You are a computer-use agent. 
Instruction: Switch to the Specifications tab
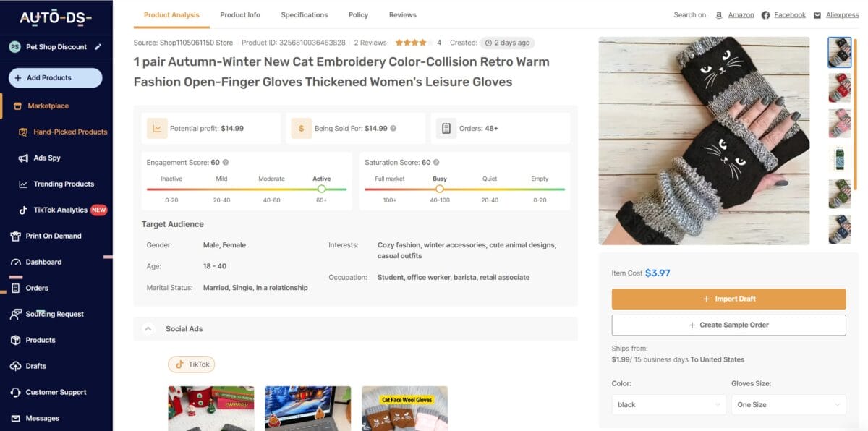tap(304, 14)
